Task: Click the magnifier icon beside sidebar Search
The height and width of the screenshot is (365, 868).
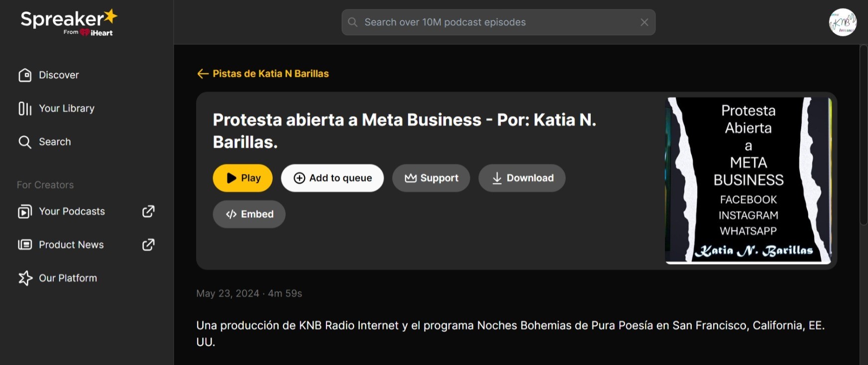Action: pyautogui.click(x=25, y=142)
